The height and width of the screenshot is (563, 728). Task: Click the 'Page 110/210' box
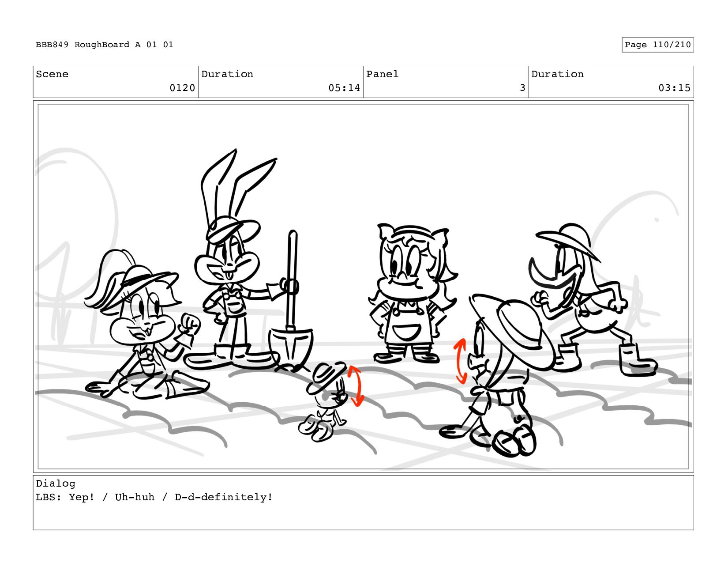[657, 45]
